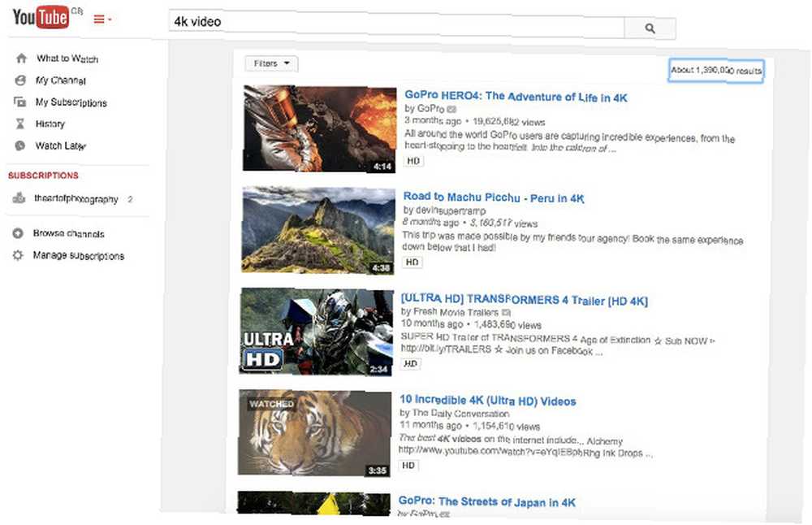
Task: Click the YouTube logo
Action: [41, 18]
